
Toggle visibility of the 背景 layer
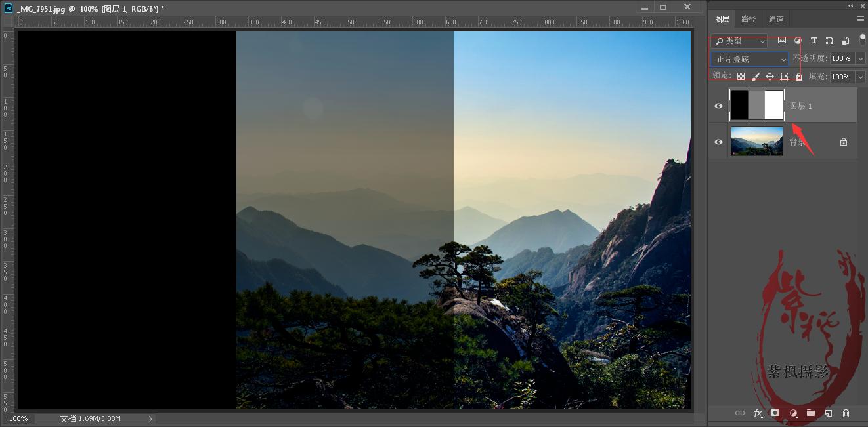pos(718,142)
